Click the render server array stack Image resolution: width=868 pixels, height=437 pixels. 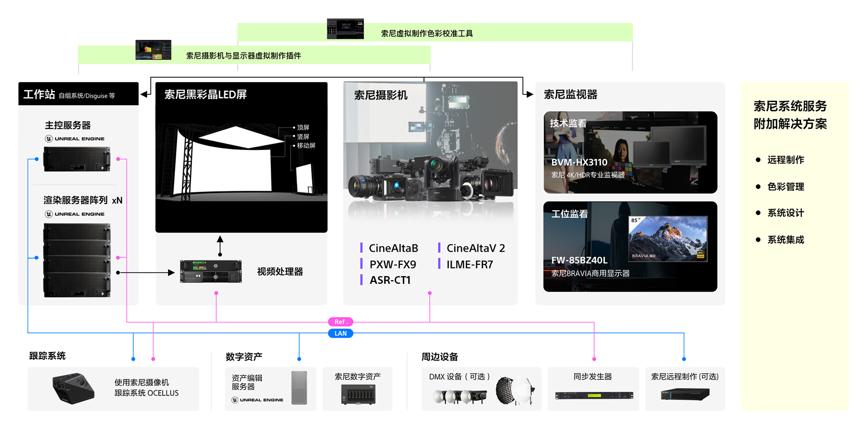point(77,260)
